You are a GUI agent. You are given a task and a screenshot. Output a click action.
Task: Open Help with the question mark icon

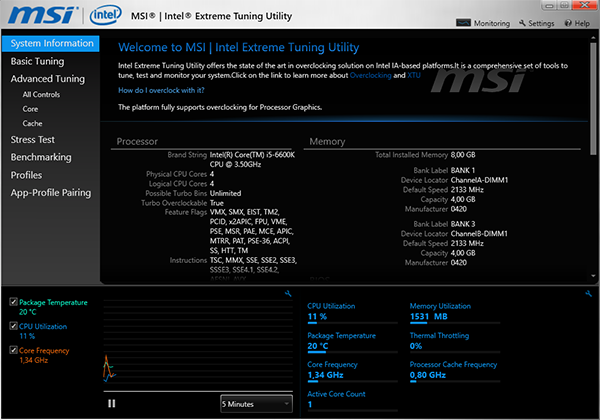pos(568,23)
